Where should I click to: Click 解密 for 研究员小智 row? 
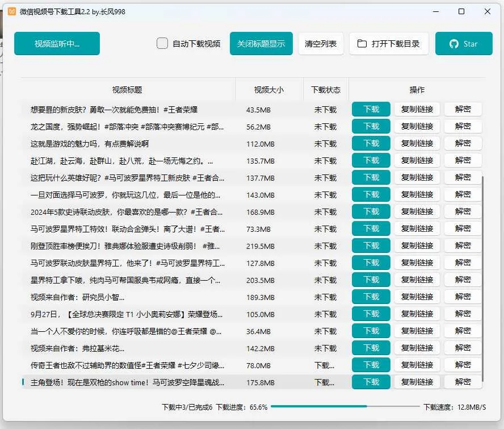(463, 297)
